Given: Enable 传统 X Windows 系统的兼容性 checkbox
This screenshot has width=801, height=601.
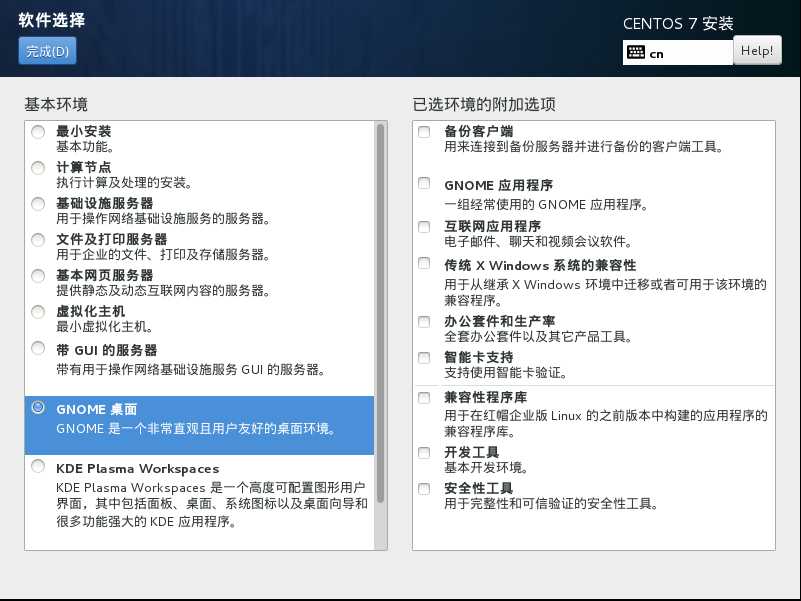Looking at the screenshot, I should pos(424,263).
